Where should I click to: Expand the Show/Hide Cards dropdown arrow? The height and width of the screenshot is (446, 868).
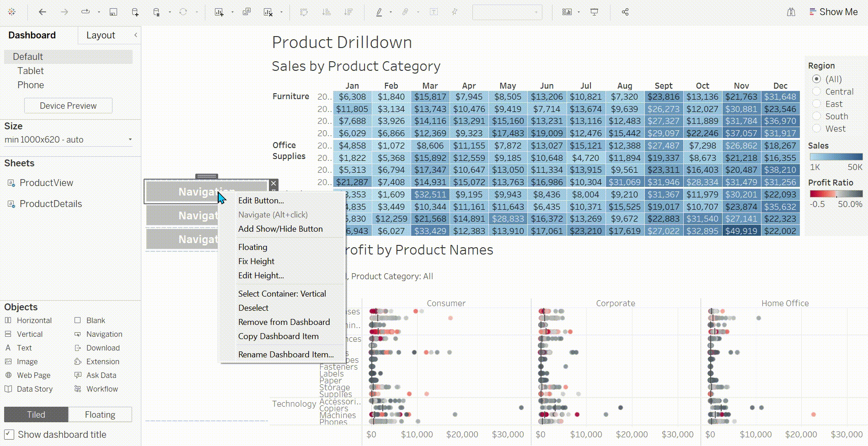coord(579,12)
